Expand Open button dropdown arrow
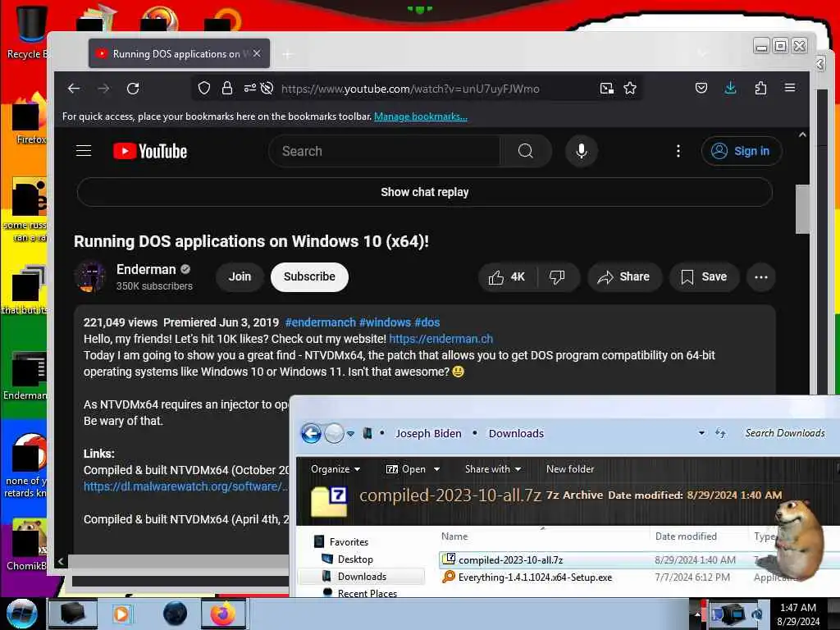 tap(437, 469)
